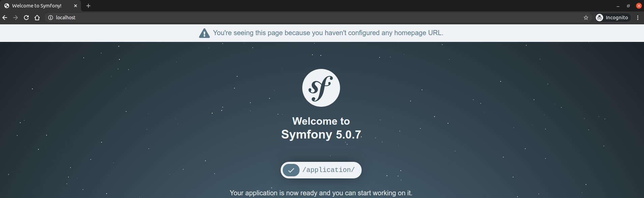Click the application is now ready text

(x=321, y=193)
